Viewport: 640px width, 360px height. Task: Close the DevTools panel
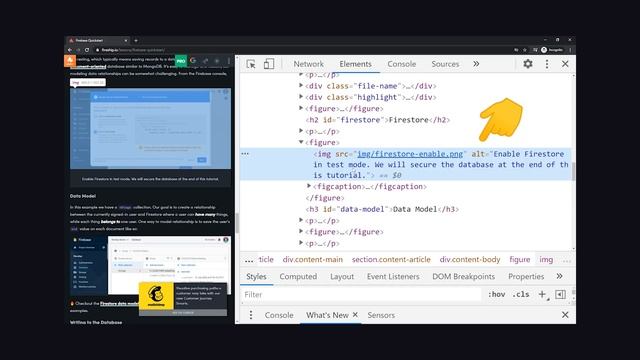[x=565, y=64]
